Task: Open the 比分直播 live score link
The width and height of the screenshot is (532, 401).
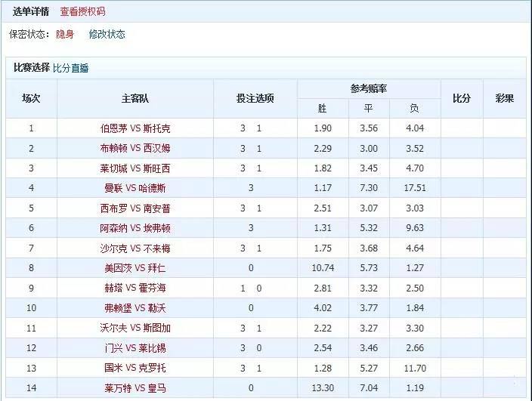Action: (x=70, y=68)
